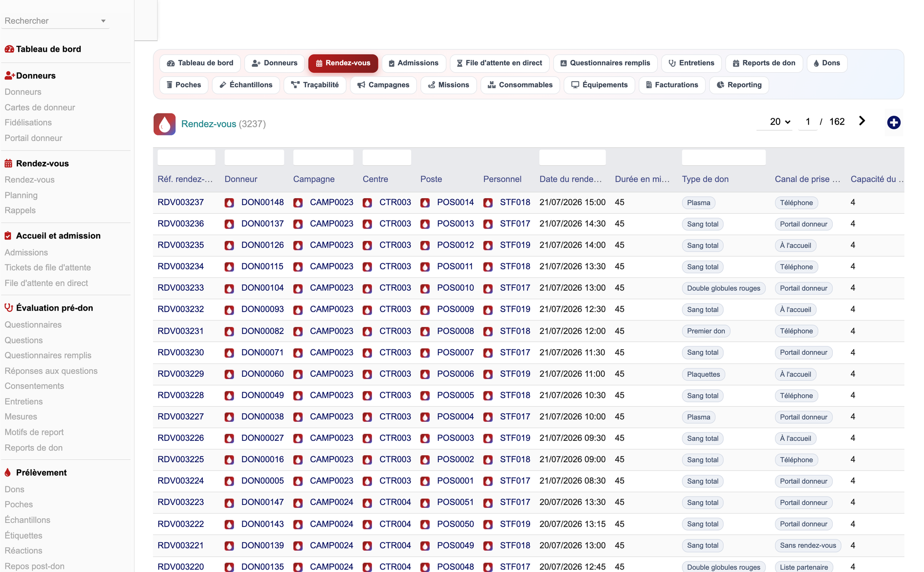Image resolution: width=924 pixels, height=572 pixels.
Task: Open the Reports de don tab
Action: [x=764, y=63]
